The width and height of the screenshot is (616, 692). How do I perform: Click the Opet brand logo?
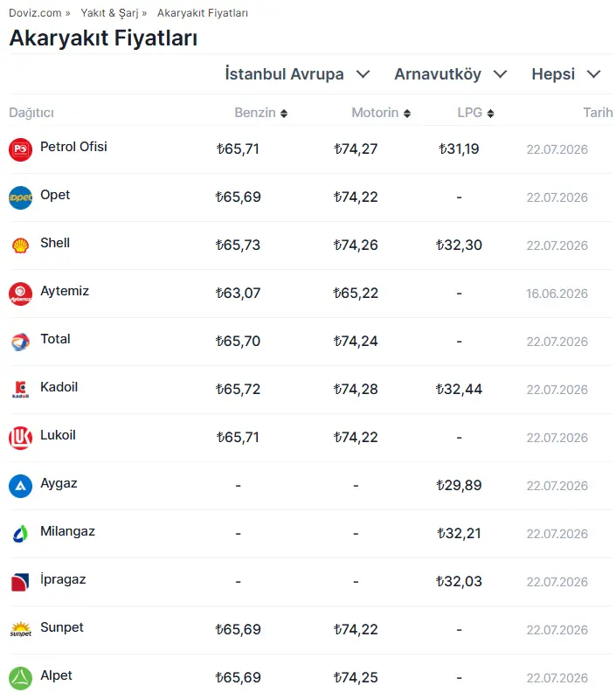pyautogui.click(x=20, y=197)
